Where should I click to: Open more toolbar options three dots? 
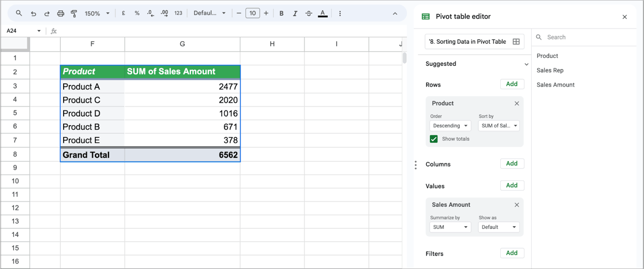click(x=340, y=13)
